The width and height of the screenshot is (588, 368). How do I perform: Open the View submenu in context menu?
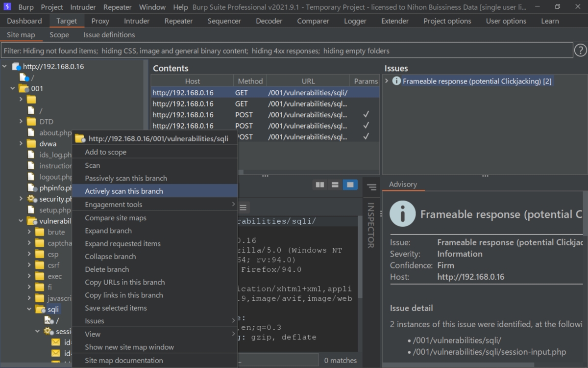(x=155, y=334)
